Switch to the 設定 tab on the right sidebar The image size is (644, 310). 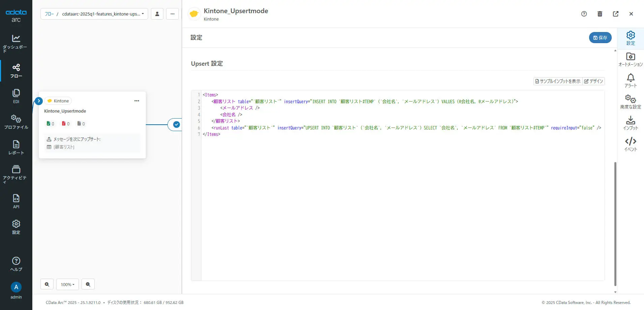pyautogui.click(x=630, y=38)
